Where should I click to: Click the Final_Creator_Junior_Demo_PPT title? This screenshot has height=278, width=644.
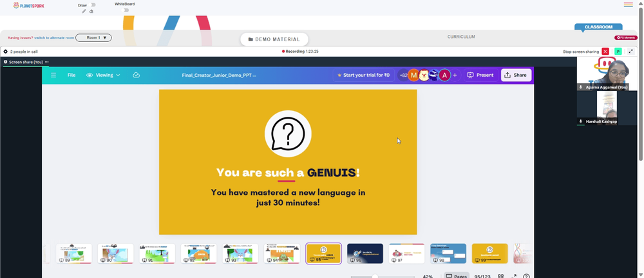(x=220, y=75)
